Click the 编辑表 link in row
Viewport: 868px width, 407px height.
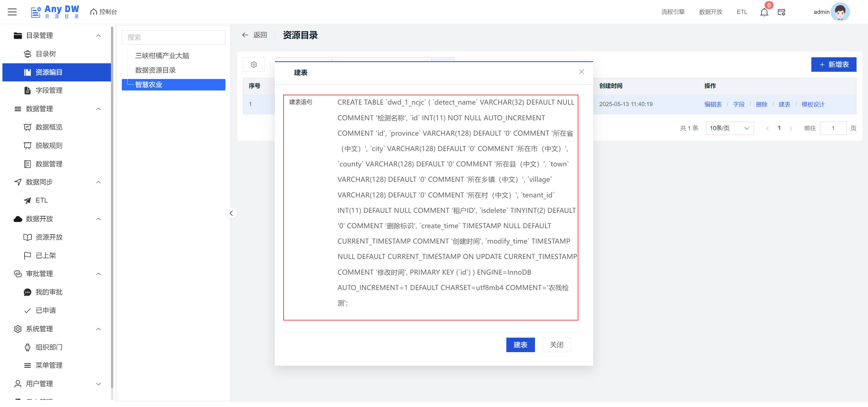point(713,104)
